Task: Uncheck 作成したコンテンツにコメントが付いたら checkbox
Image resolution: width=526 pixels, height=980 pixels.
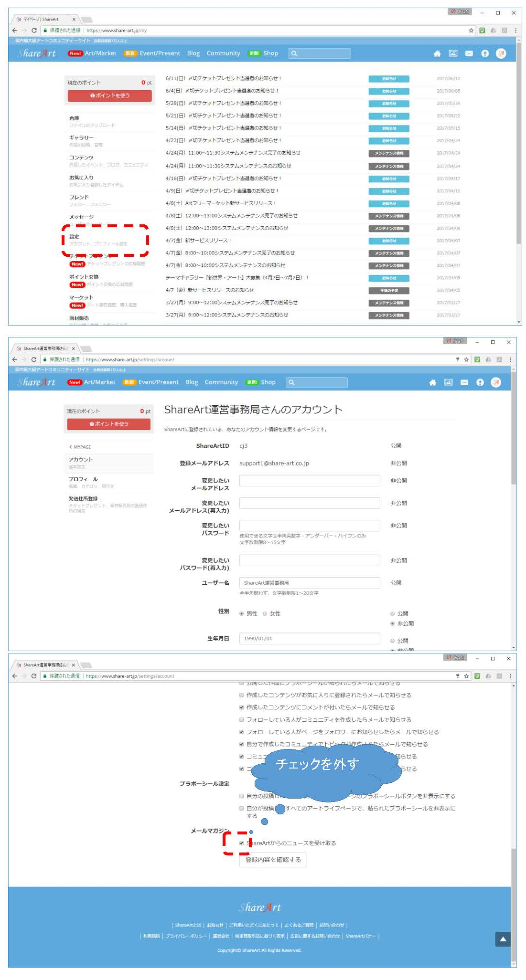Action: tap(242, 707)
